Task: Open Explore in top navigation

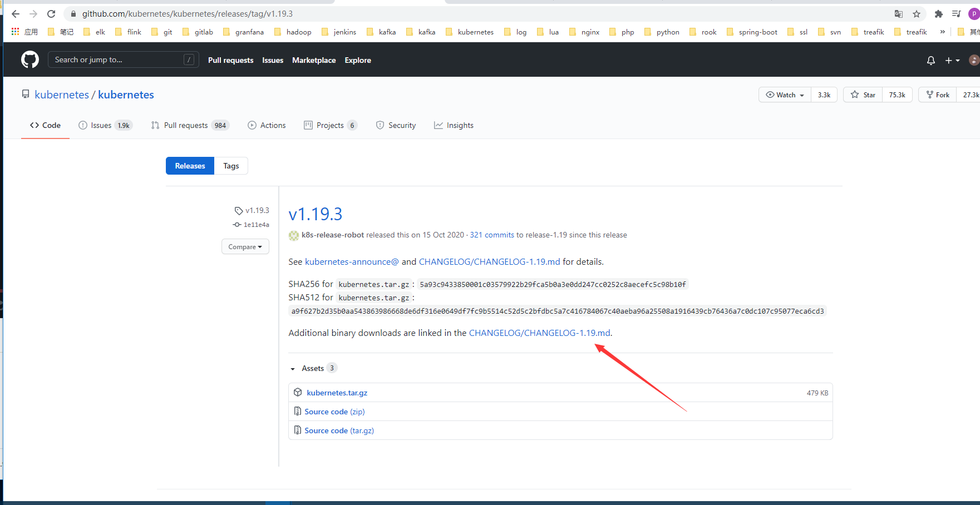Action: pos(358,60)
